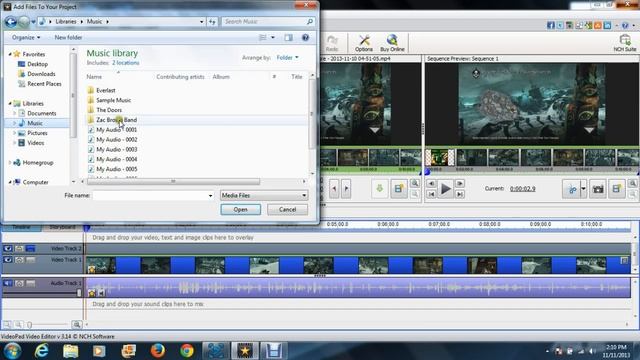Image resolution: width=640 pixels, height=360 pixels.
Task: Toggle the blue filmstrip button on Video Track 2
Action: point(31,248)
